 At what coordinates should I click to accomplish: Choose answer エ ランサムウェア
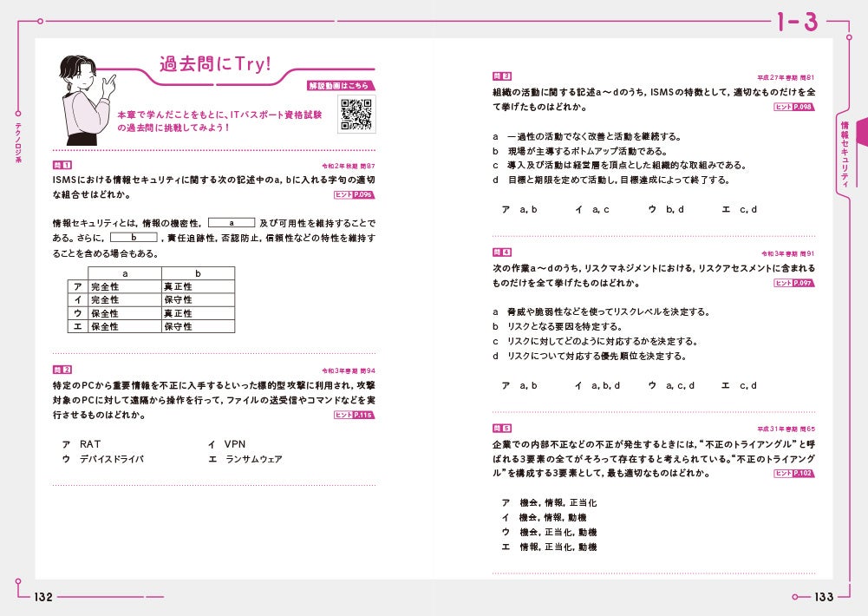coord(245,459)
